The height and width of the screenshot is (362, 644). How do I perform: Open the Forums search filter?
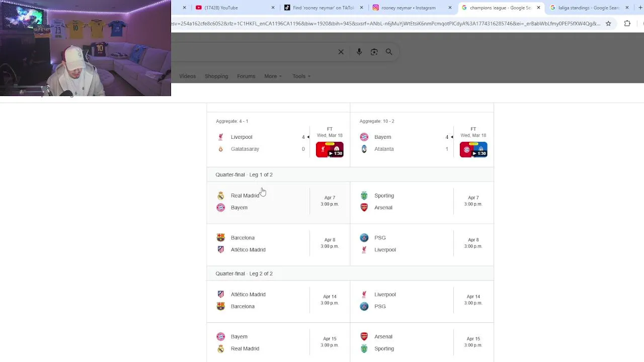pos(246,76)
